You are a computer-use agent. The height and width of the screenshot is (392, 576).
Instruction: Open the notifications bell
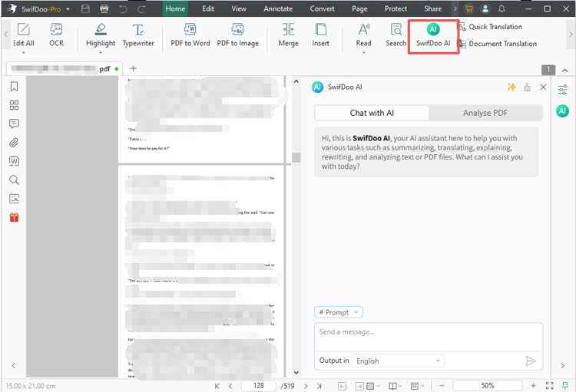click(x=502, y=8)
